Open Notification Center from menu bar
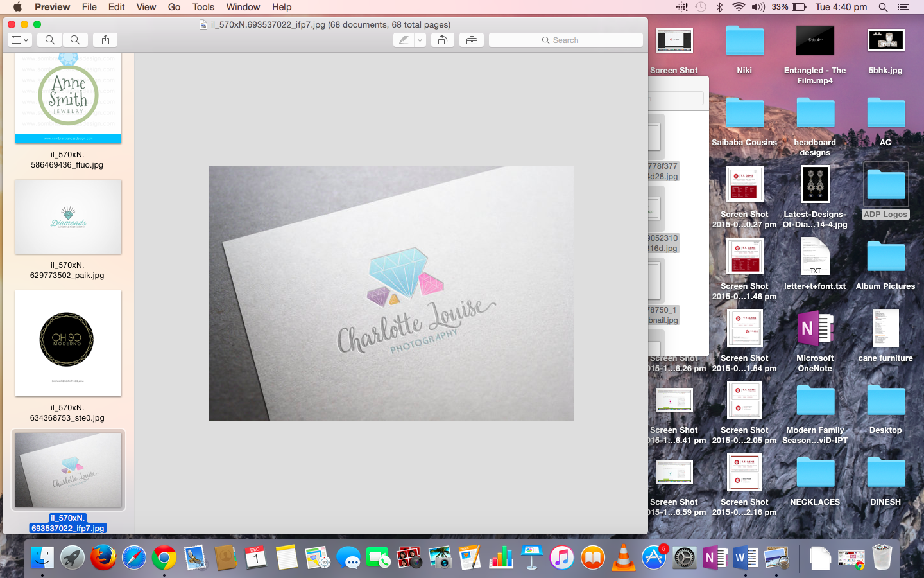This screenshot has height=578, width=924. point(903,7)
